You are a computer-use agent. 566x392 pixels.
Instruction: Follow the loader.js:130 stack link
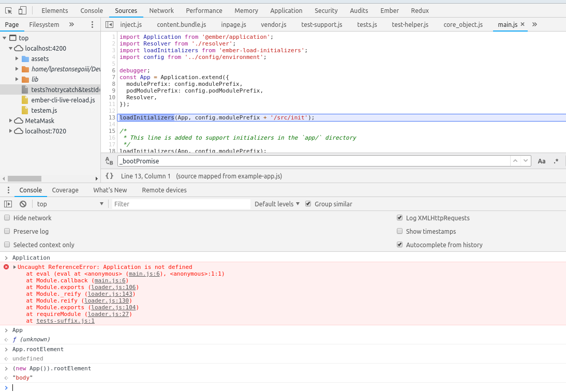107,300
